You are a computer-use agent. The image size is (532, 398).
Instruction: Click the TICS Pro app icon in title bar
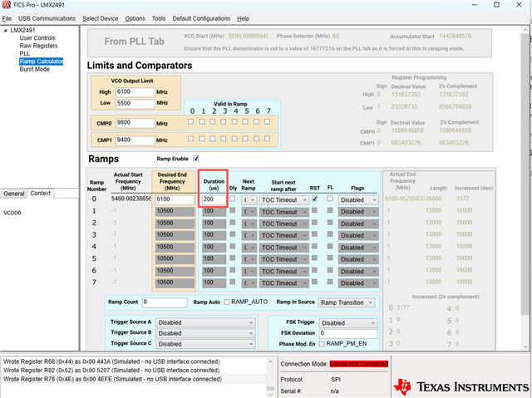click(x=6, y=6)
